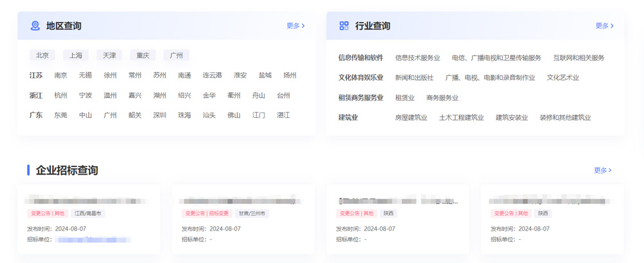Select the 江苏 province label
The height and width of the screenshot is (263, 644).
(x=36, y=75)
